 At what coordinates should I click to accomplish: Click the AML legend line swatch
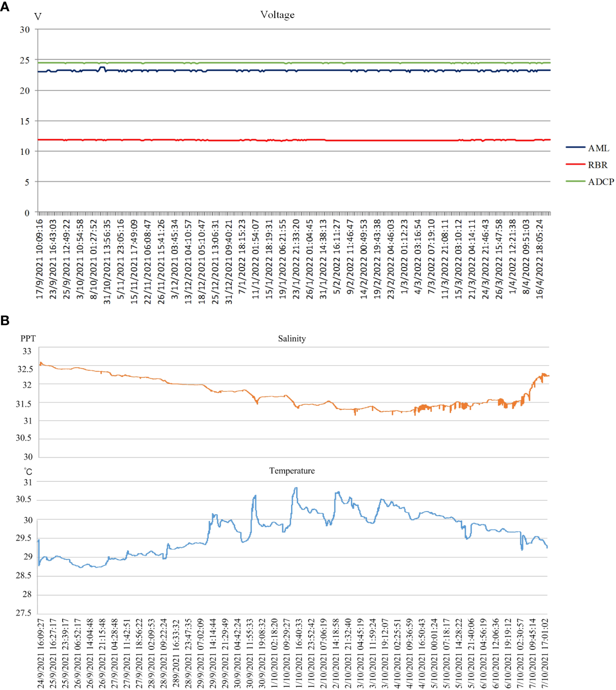coord(575,147)
